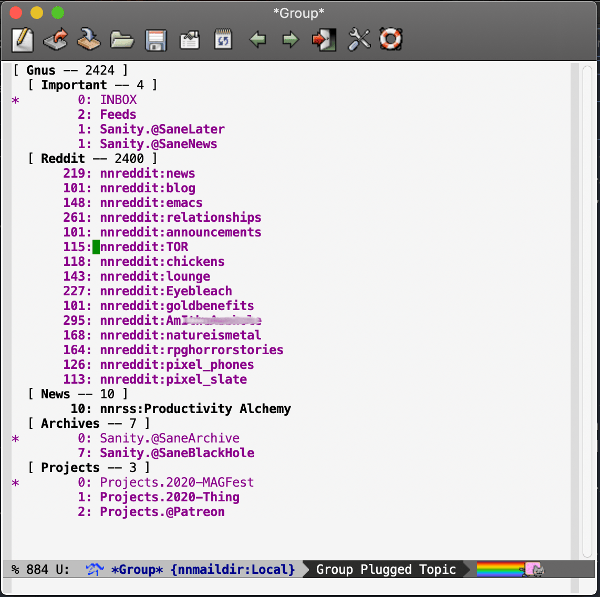Click the exit door icon
Viewport: 600px width, 597px height.
click(324, 40)
